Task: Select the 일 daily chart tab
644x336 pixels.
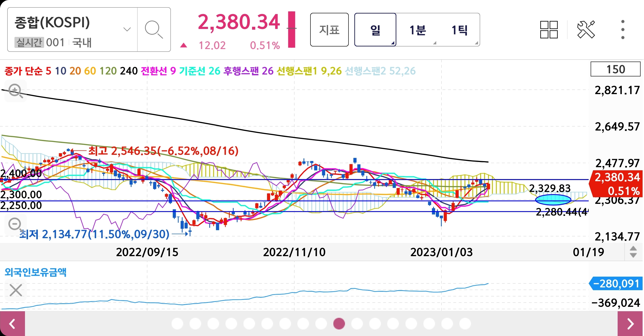Action: pyautogui.click(x=375, y=30)
